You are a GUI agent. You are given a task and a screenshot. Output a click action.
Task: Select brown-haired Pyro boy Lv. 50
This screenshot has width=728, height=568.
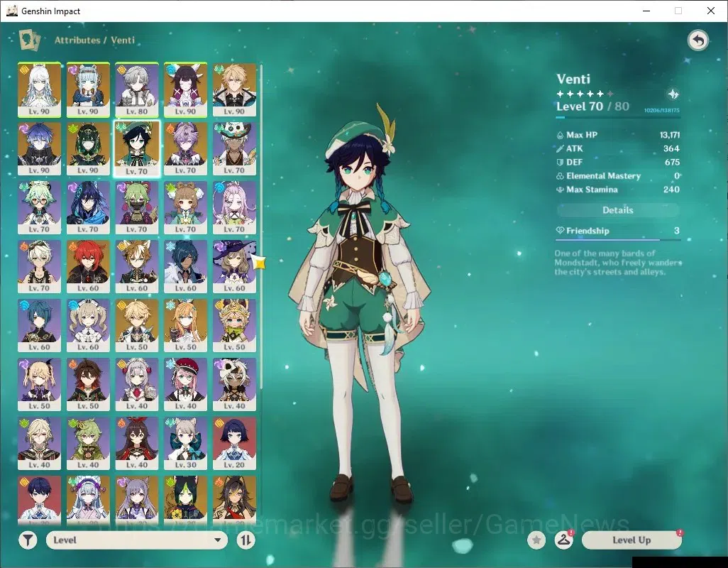(x=88, y=385)
